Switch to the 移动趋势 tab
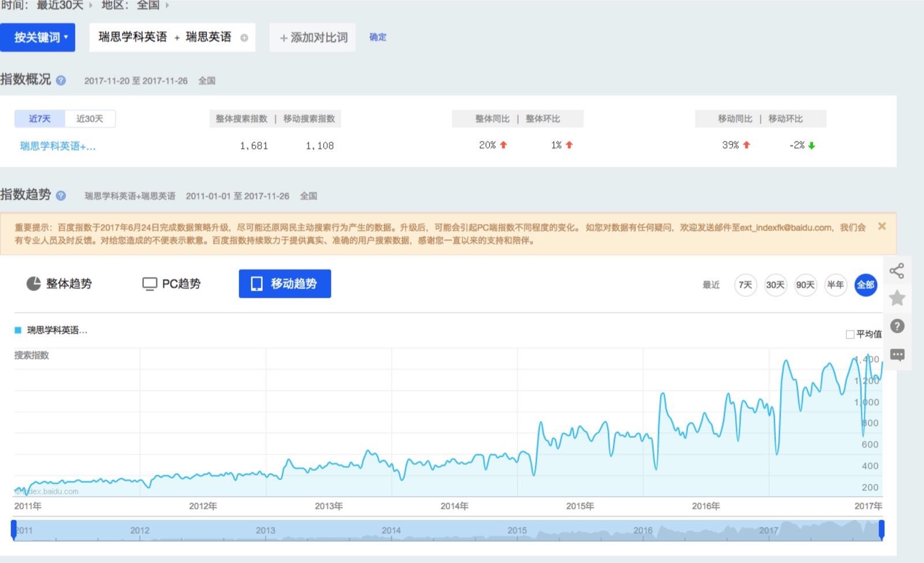This screenshot has width=924, height=563. pos(285,284)
